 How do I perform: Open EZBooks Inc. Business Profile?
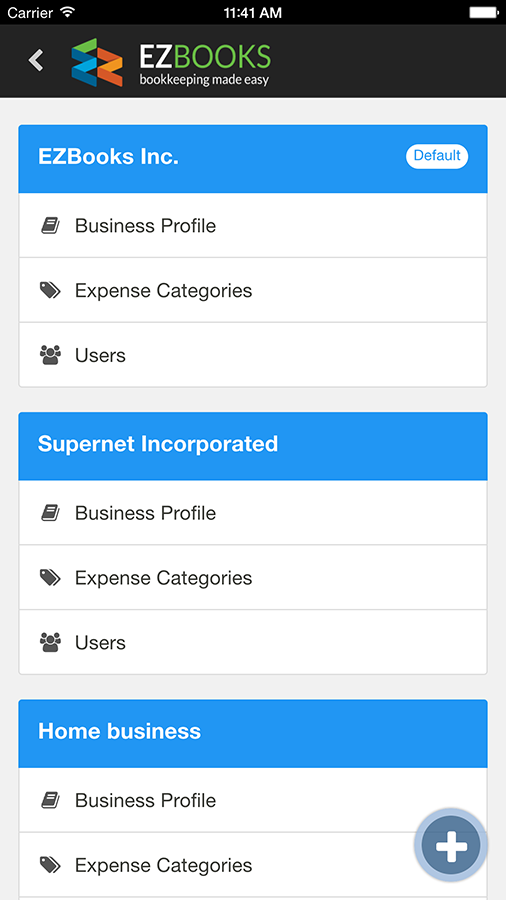click(x=253, y=226)
